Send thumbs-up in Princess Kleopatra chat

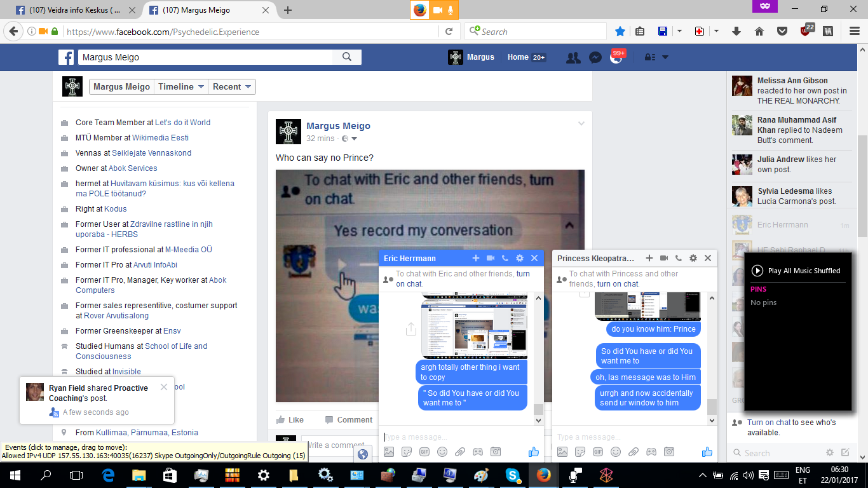[707, 452]
